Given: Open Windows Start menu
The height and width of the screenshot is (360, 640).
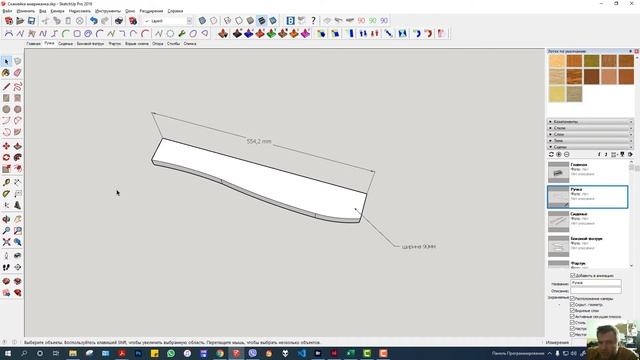Looking at the screenshot, I should click(x=8, y=353).
